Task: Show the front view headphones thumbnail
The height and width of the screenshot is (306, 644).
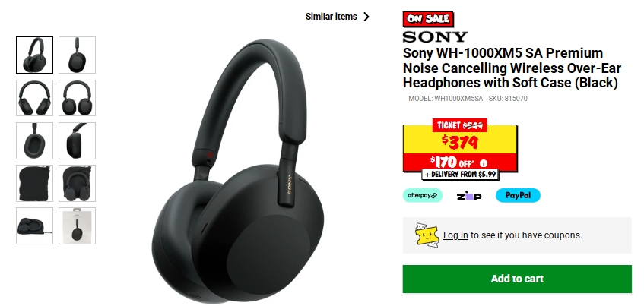Action: click(34, 98)
